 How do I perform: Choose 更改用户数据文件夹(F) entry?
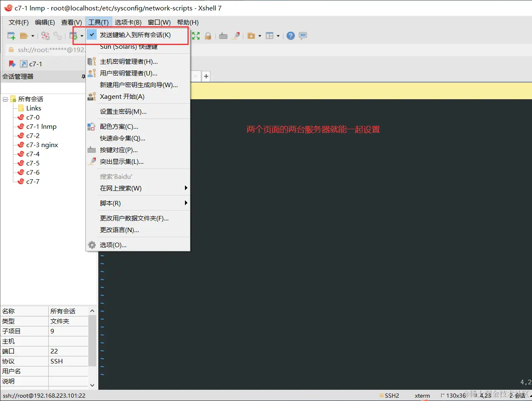tap(138, 218)
